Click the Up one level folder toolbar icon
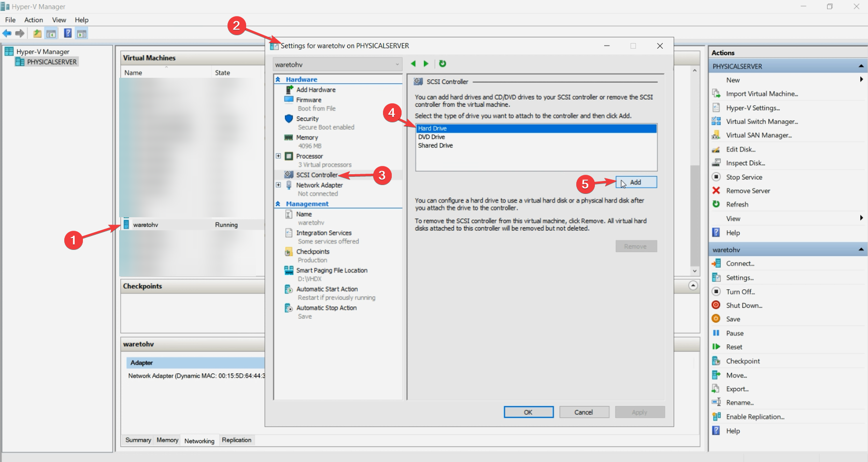The height and width of the screenshot is (462, 868). click(37, 33)
